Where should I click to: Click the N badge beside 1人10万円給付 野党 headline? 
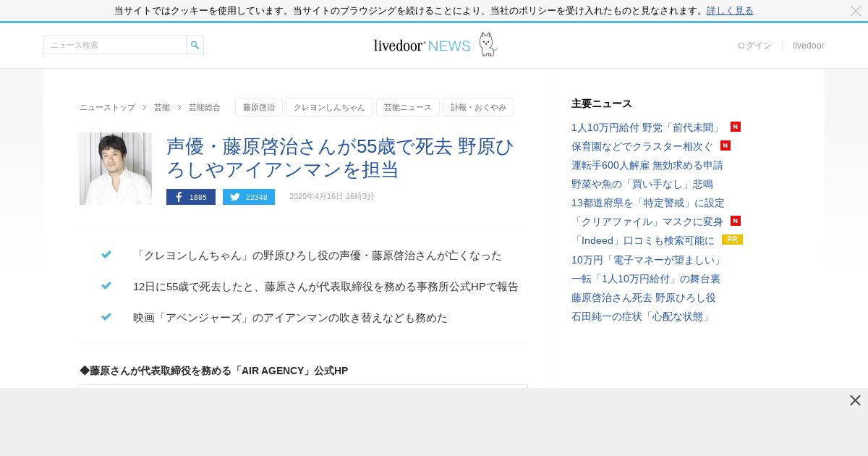pos(736,127)
